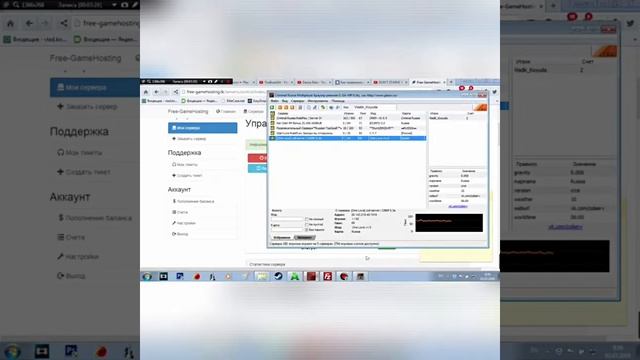
Task: Click the browser Home icon
Action: point(146,92)
